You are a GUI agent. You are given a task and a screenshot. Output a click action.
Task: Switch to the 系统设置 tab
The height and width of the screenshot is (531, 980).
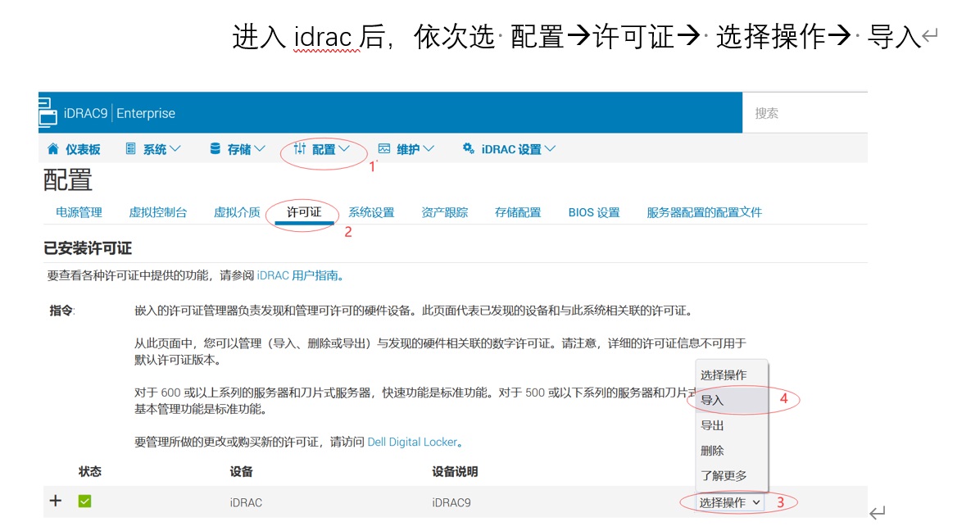pos(371,212)
